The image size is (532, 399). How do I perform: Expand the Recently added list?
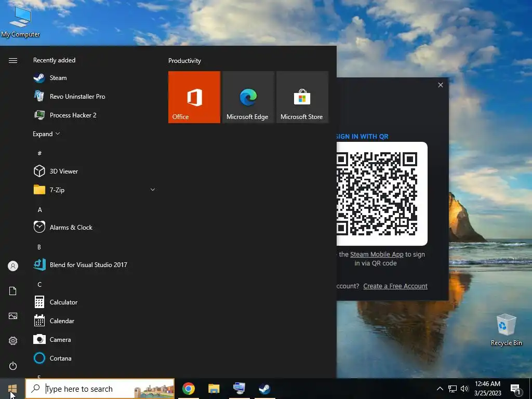click(x=46, y=134)
